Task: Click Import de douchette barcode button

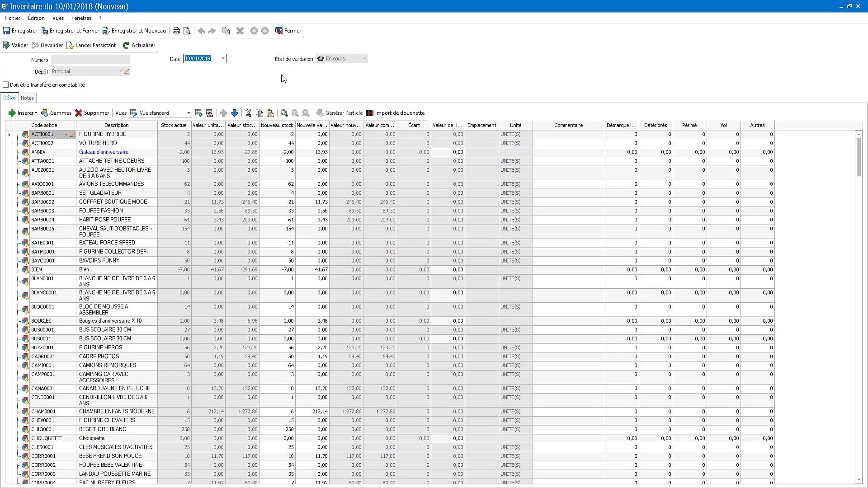Action: [396, 113]
